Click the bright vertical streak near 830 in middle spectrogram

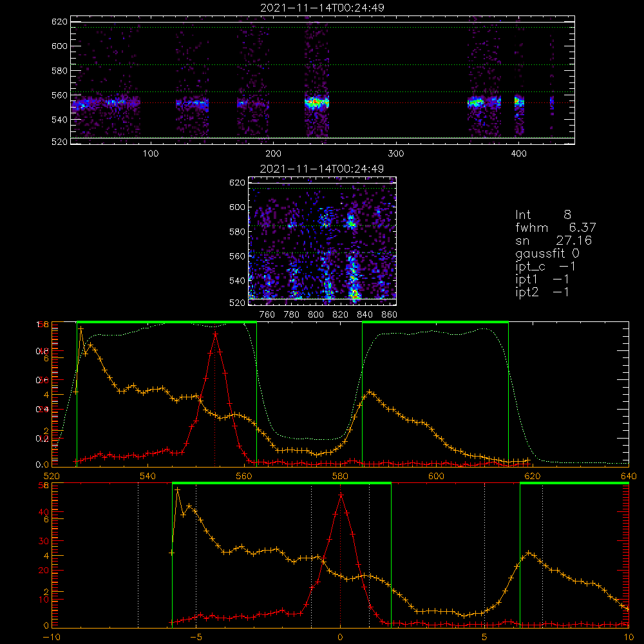pos(353,278)
